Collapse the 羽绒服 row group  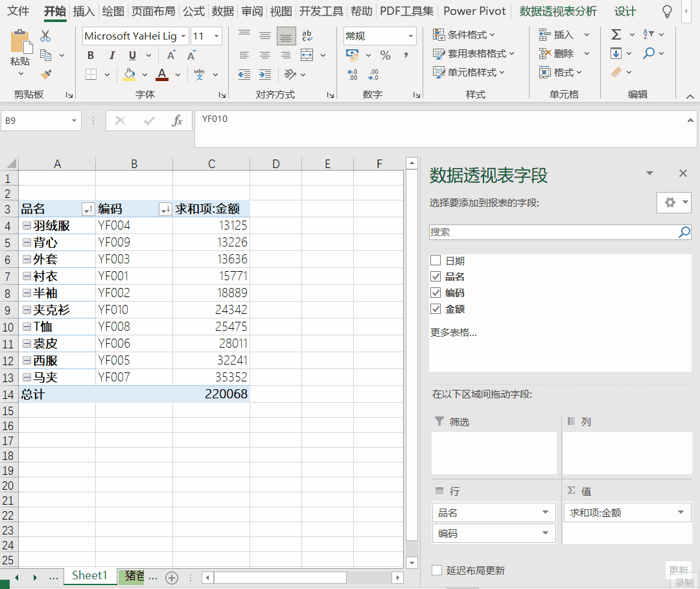(x=27, y=226)
